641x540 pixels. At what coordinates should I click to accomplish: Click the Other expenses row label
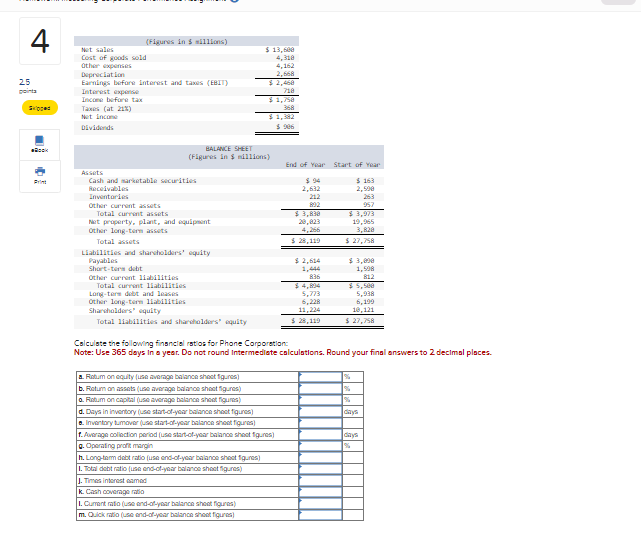coord(106,65)
